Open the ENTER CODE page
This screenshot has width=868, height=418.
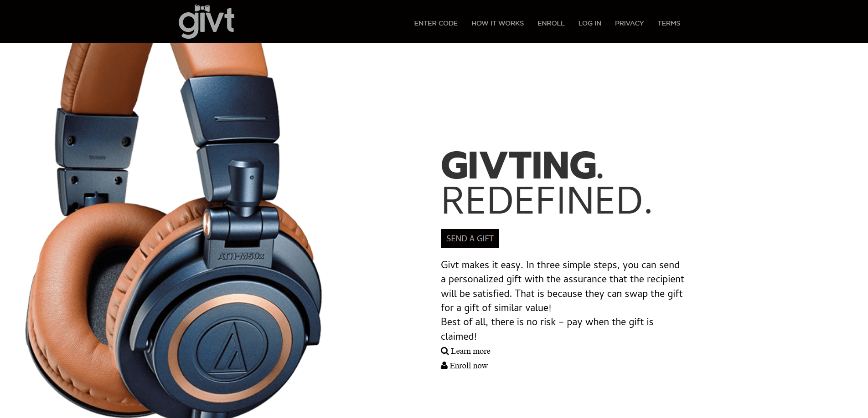pos(436,23)
